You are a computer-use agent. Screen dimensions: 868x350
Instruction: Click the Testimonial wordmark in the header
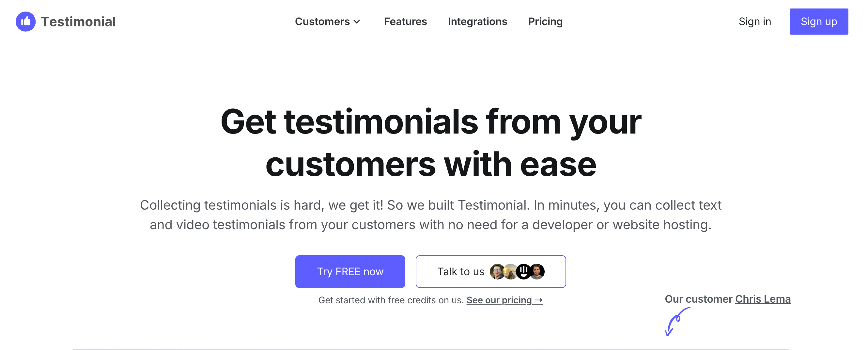(78, 21)
